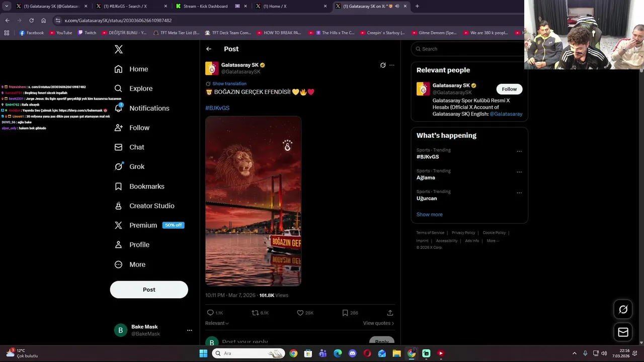
Task: Open Explore page
Action: (x=133, y=88)
